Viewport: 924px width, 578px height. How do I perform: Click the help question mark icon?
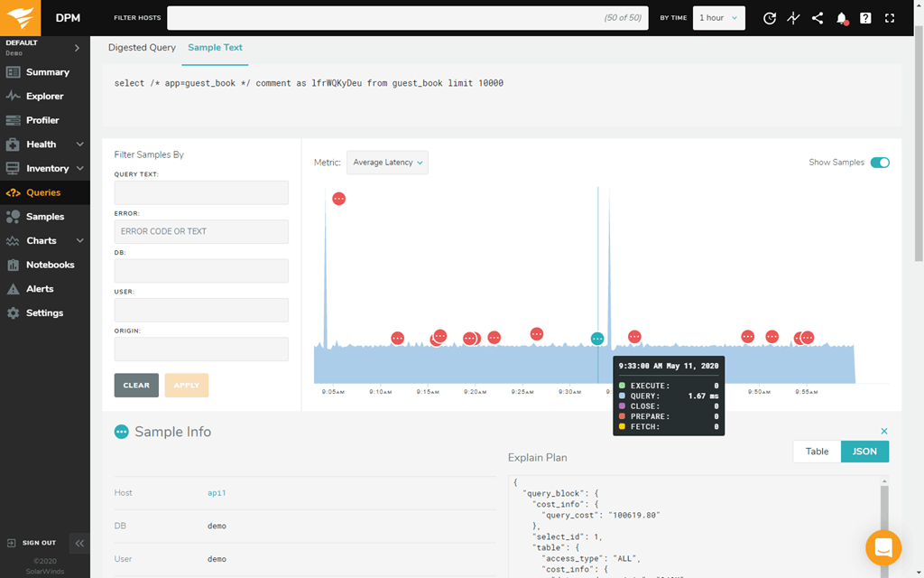tap(864, 18)
